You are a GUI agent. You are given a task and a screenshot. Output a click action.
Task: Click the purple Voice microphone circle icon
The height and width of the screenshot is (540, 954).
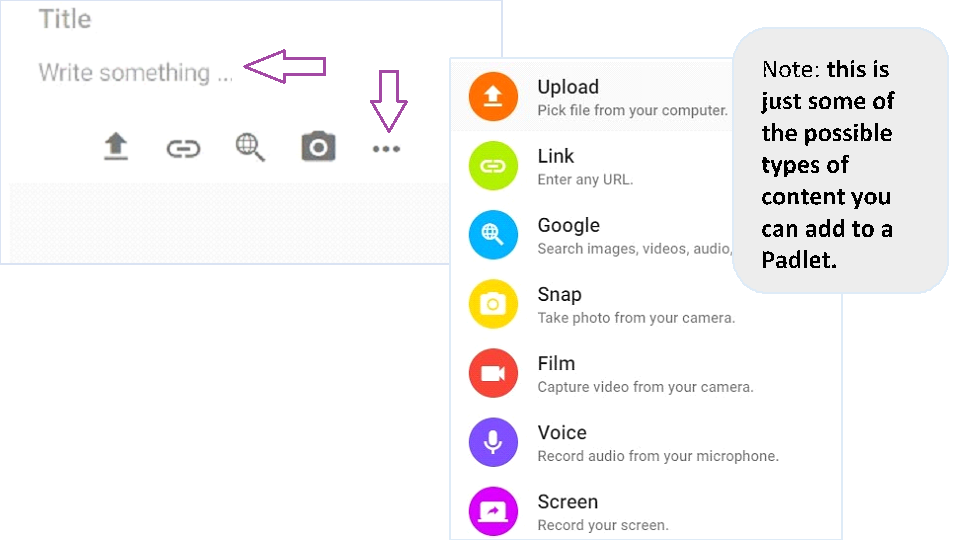pos(493,442)
